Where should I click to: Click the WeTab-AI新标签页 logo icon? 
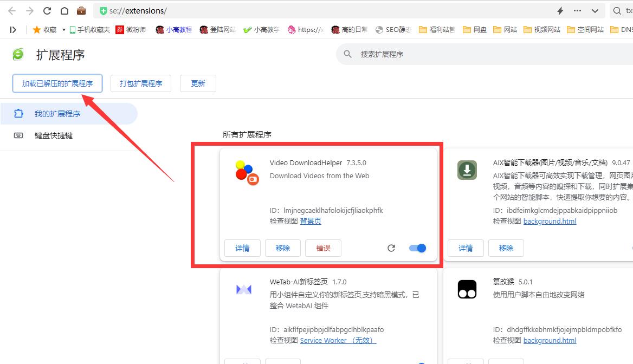243,289
